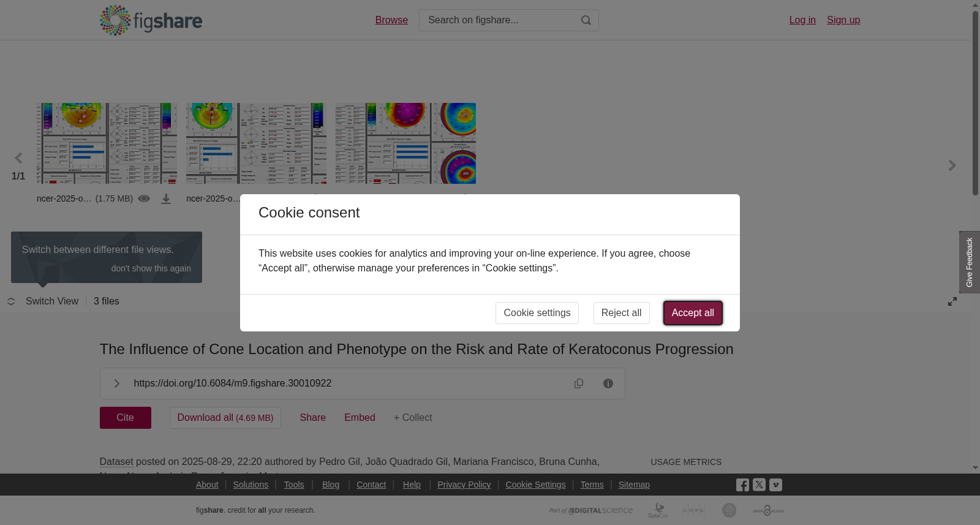Click Accept all cookies

click(x=693, y=313)
